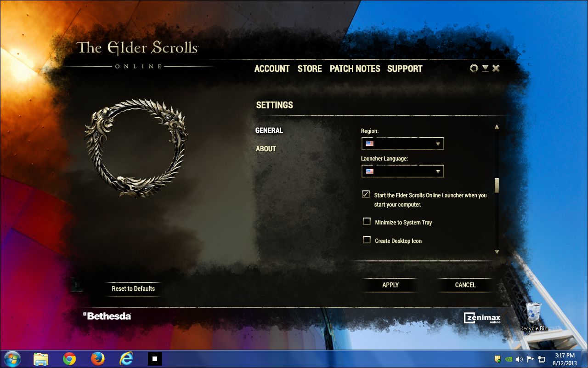Screen dimensions: 588x368
Task: Click the CANCEL button
Action: pyautogui.click(x=465, y=285)
